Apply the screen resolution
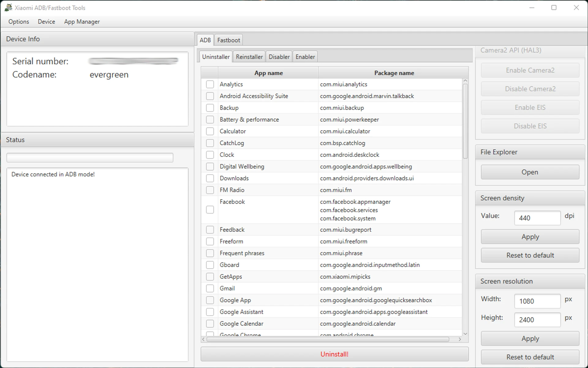 click(x=530, y=339)
